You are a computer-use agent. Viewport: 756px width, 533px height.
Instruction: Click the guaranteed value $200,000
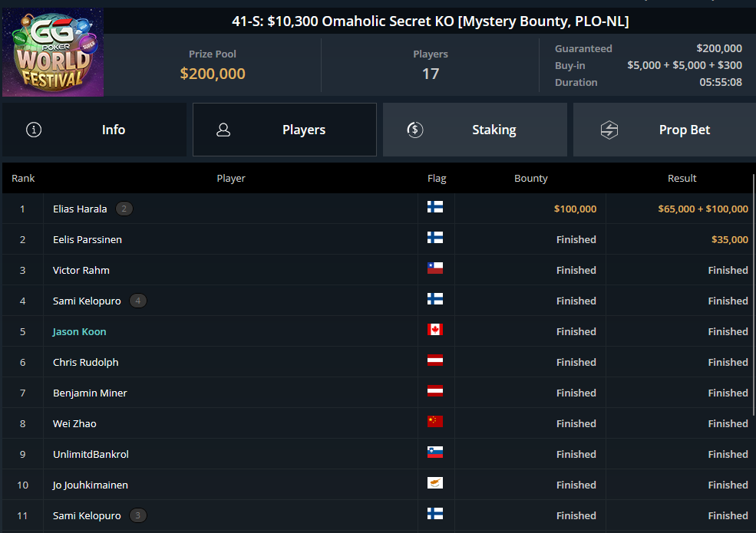pos(719,48)
